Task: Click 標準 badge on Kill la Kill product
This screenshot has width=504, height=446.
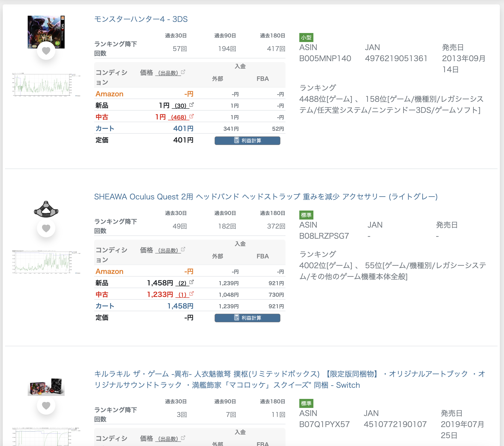Action: pos(306,403)
